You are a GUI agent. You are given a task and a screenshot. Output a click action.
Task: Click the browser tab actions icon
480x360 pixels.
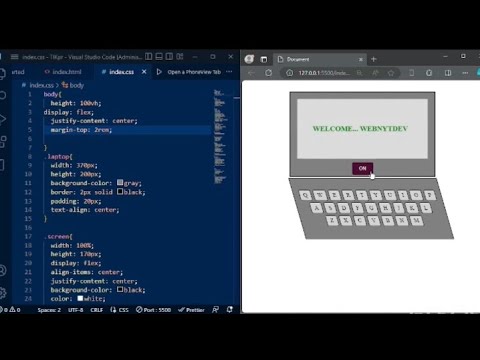pos(264,59)
